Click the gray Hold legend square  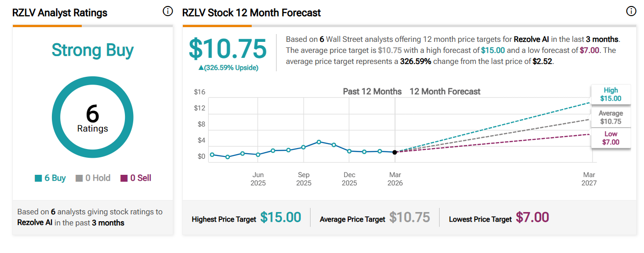[79, 178]
